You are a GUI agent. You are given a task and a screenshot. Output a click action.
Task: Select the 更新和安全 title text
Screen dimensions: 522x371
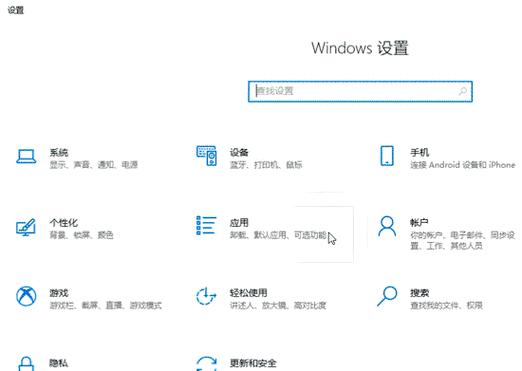[253, 363]
